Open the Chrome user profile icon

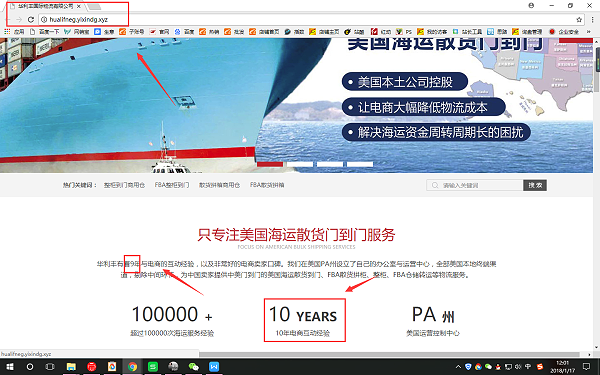[532, 5]
